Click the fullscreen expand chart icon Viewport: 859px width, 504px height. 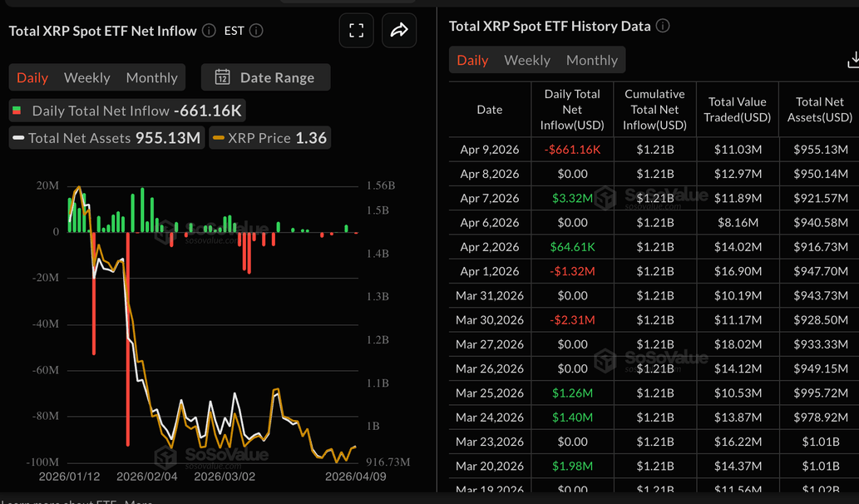(x=356, y=30)
